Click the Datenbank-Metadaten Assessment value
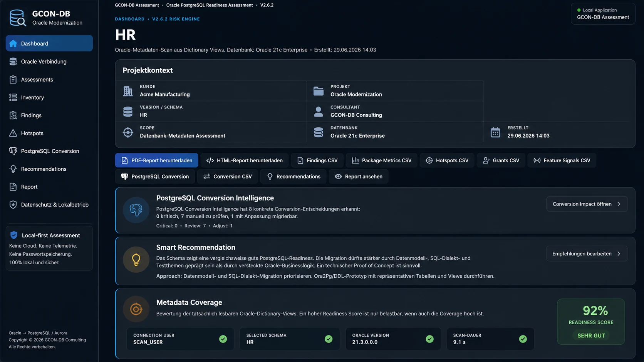This screenshot has height=362, width=644. (183, 136)
